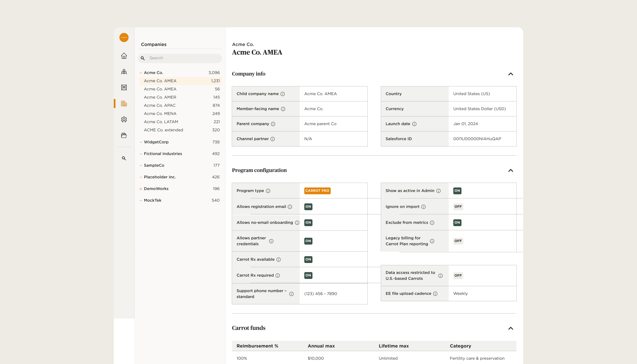Image resolution: width=637 pixels, height=364 pixels.
Task: Click the sidebar magnifier search icon
Action: point(124,158)
